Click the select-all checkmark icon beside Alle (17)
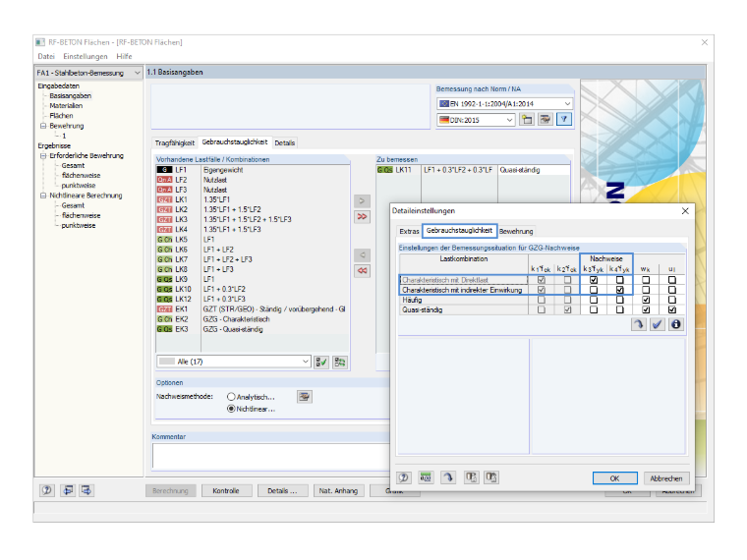Image resolution: width=747 pixels, height=560 pixels. pos(321,362)
